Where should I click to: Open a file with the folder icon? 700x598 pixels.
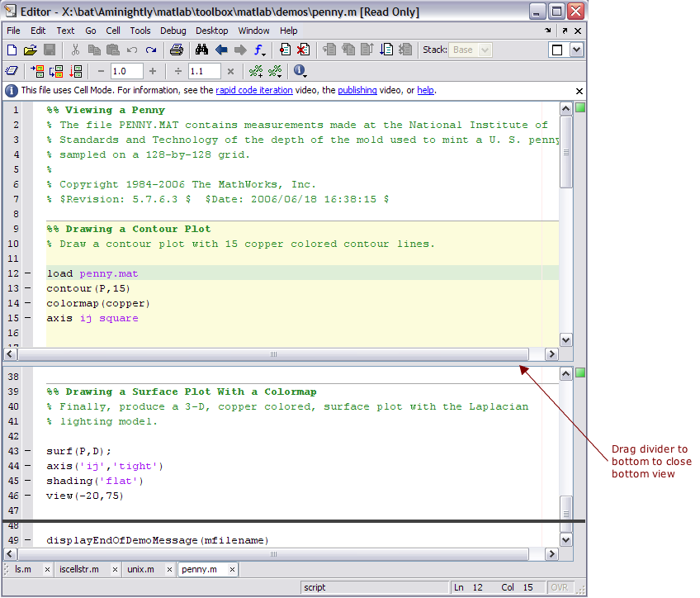click(x=31, y=50)
